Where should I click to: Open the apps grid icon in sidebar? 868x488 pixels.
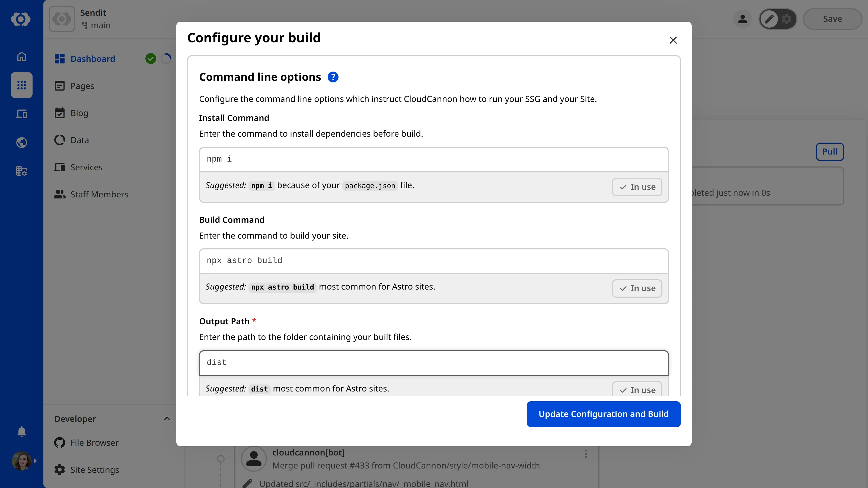pos(21,85)
